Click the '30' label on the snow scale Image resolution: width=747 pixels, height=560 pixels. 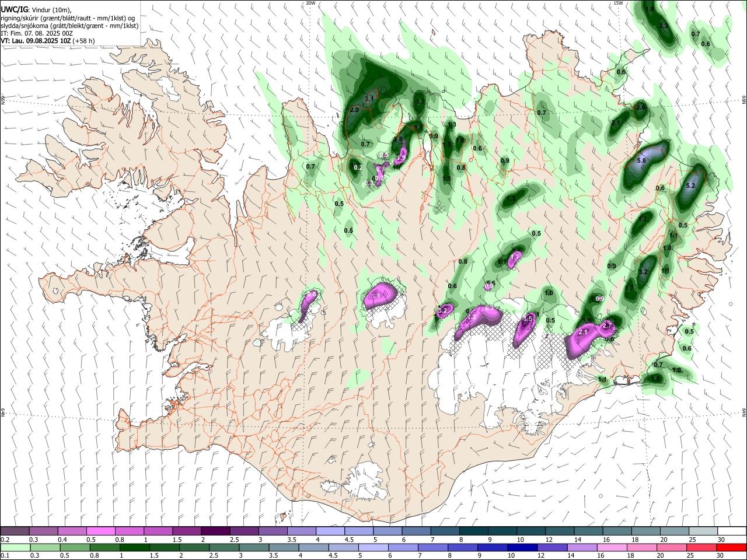tap(721, 540)
